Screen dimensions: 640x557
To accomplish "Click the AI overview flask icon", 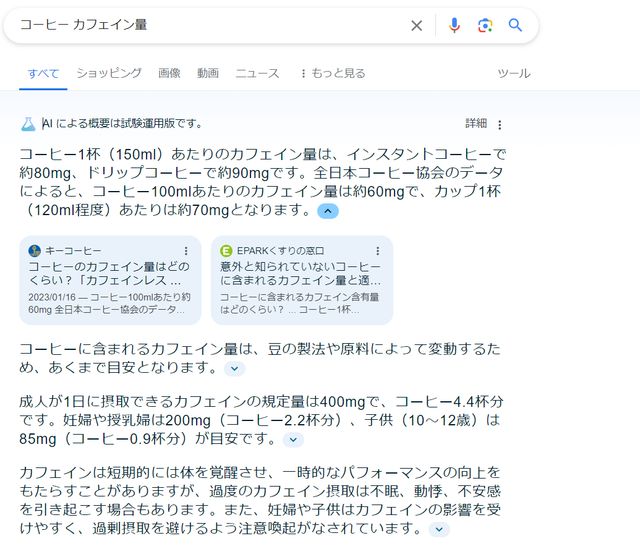I will click(x=28, y=124).
